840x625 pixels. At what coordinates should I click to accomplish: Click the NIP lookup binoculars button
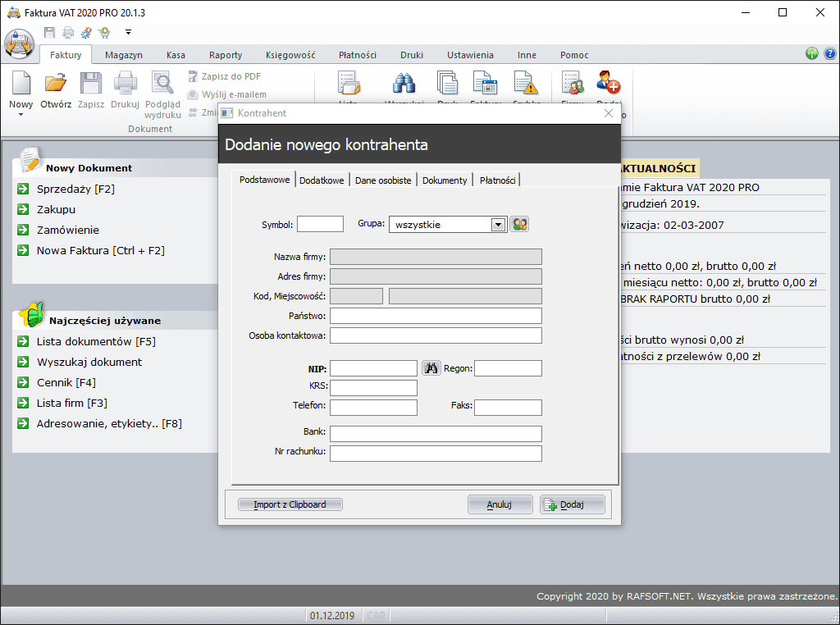click(431, 368)
